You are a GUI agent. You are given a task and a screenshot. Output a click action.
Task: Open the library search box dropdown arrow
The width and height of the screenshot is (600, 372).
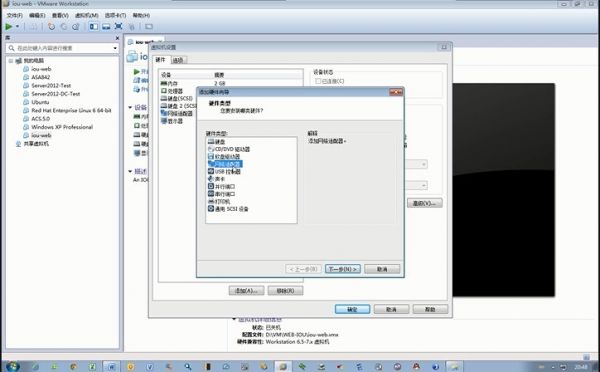coord(115,48)
